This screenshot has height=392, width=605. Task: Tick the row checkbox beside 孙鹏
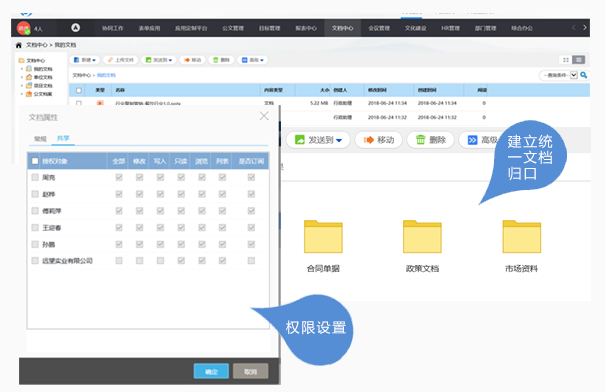(35, 244)
